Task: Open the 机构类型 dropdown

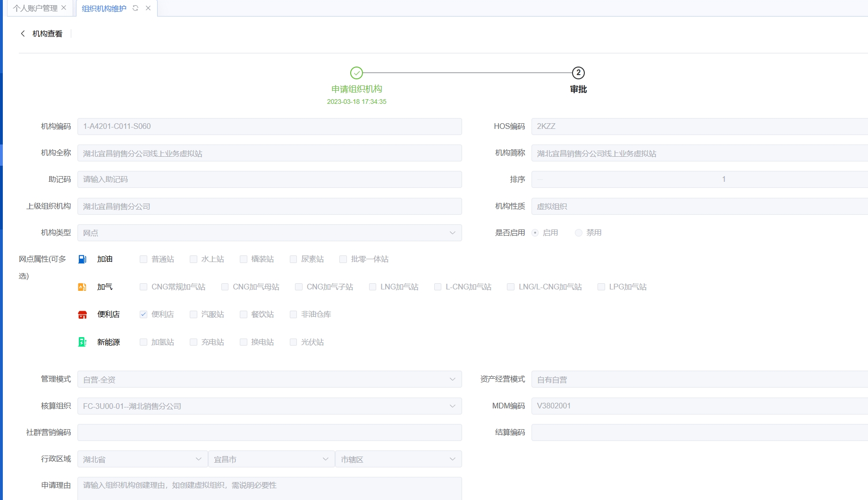Action: [269, 233]
